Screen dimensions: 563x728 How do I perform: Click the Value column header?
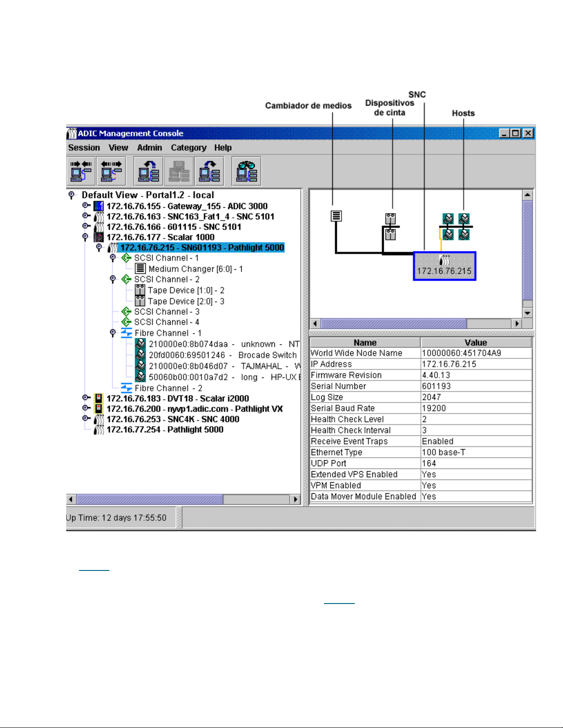coord(476,343)
